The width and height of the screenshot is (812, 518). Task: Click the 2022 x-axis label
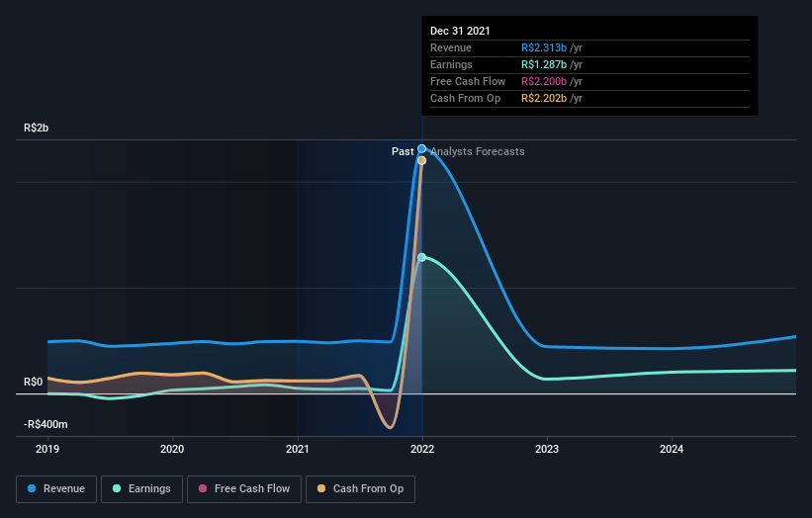coord(422,449)
